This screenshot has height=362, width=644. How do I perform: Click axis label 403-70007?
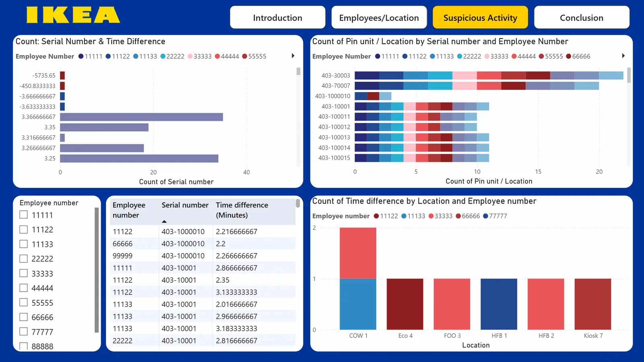pos(336,86)
